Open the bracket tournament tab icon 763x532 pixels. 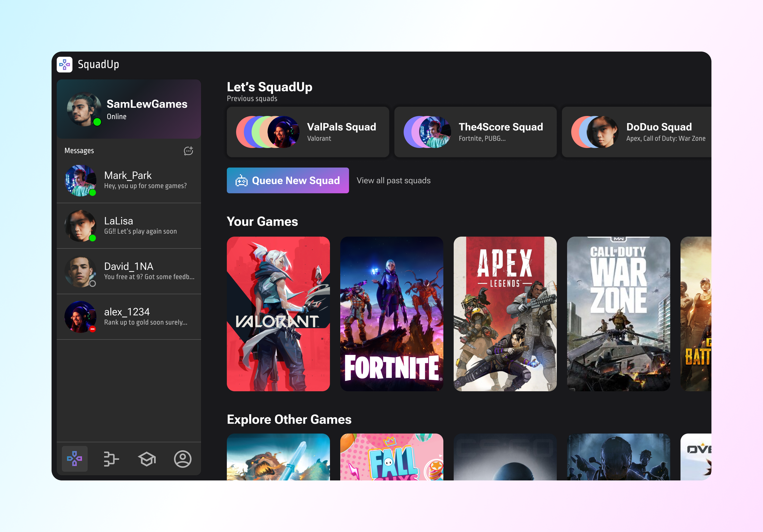coord(111,459)
